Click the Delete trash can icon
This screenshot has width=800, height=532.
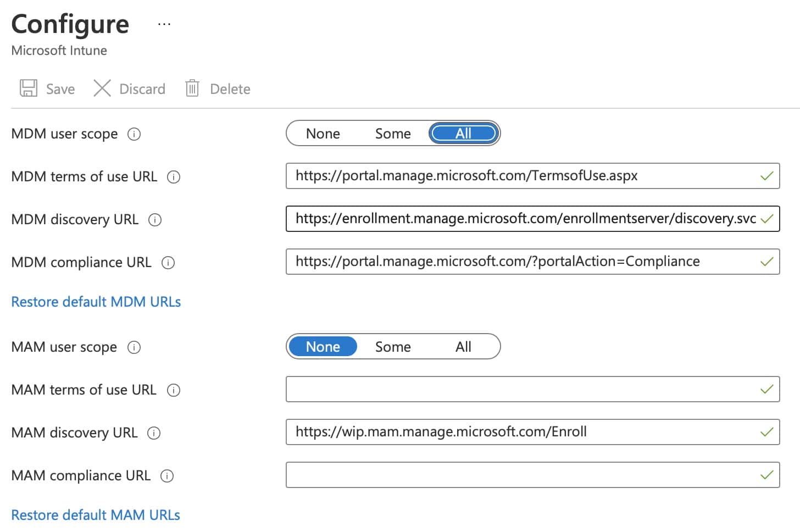[x=192, y=88]
